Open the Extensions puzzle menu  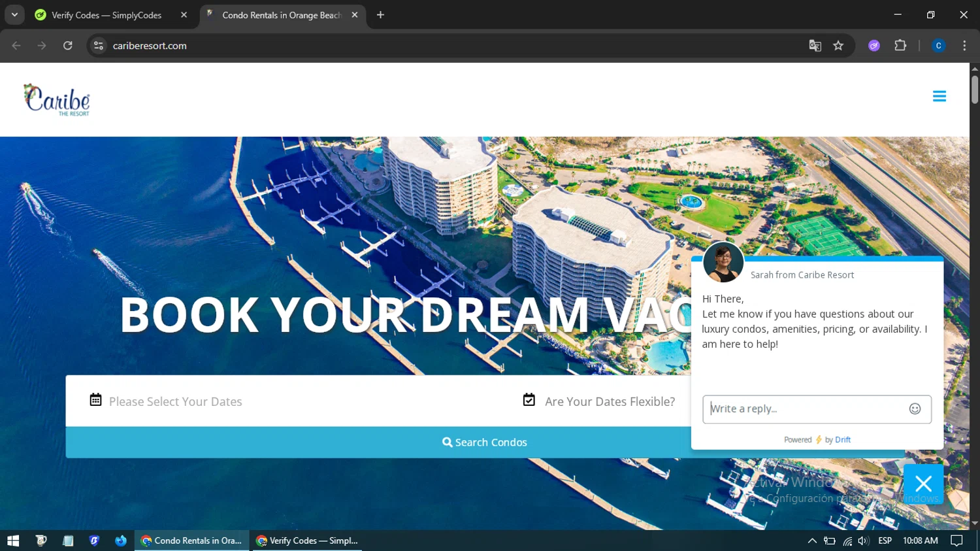point(900,46)
